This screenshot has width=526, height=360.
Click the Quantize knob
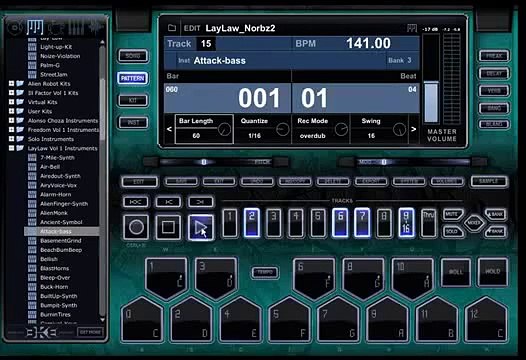pyautogui.click(x=282, y=130)
